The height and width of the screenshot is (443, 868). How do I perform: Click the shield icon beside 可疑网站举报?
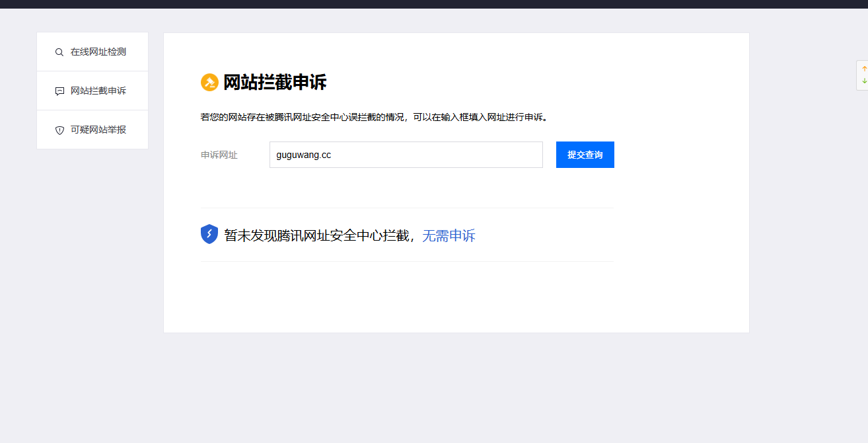59,130
